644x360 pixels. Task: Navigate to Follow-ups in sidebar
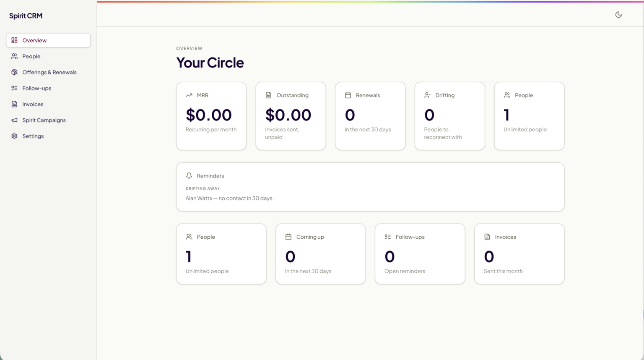click(48, 88)
